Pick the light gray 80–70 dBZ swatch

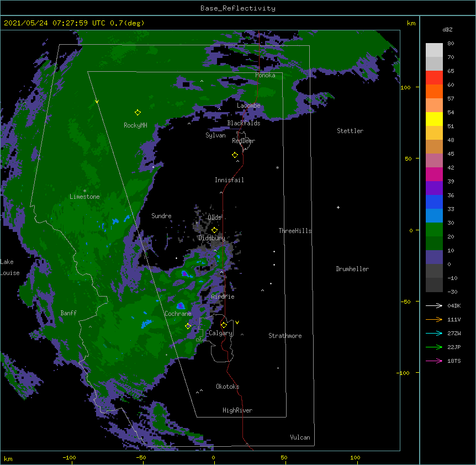[x=434, y=50]
